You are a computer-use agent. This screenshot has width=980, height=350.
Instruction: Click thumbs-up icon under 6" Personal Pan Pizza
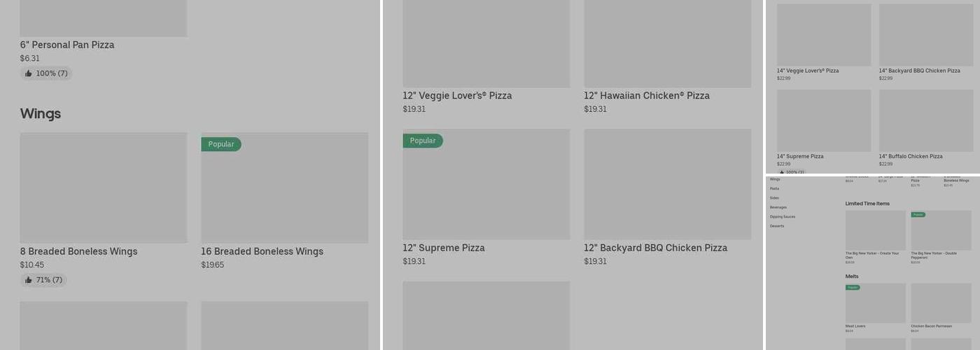tap(29, 73)
